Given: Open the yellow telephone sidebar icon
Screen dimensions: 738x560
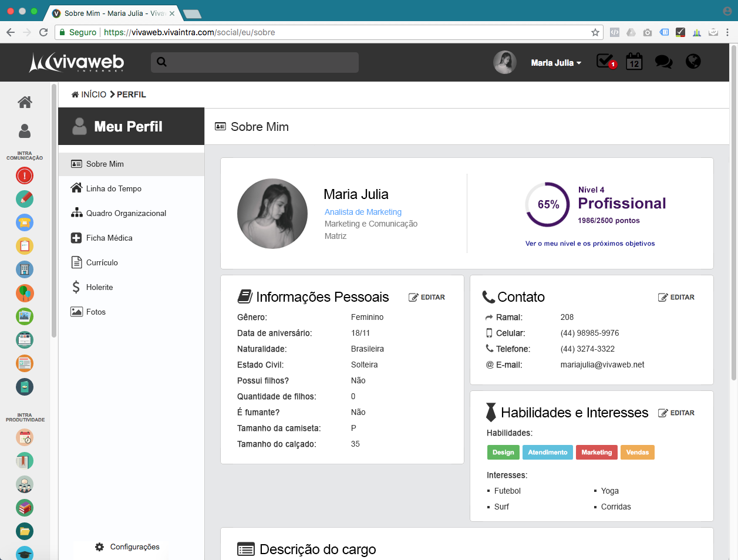Looking at the screenshot, I should pyautogui.click(x=25, y=222).
